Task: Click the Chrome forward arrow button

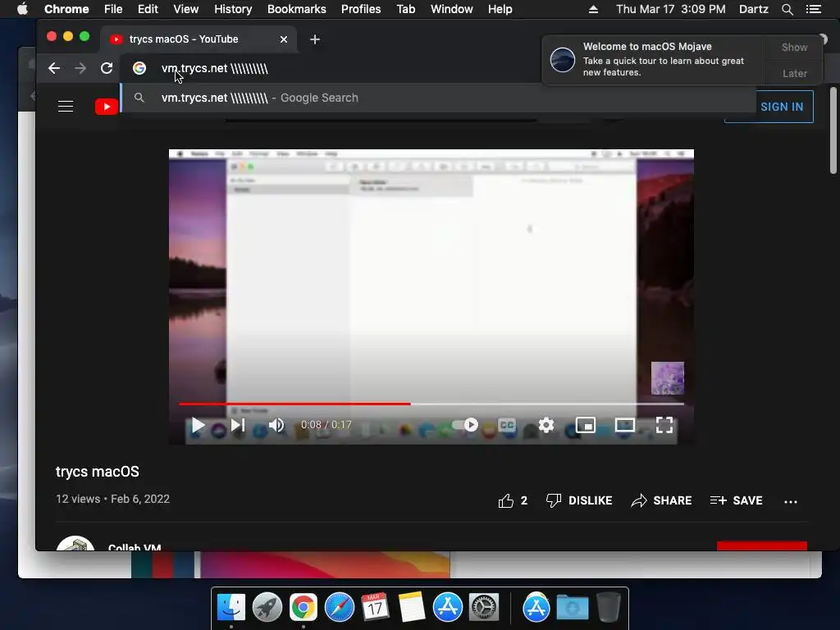Action: (80, 68)
